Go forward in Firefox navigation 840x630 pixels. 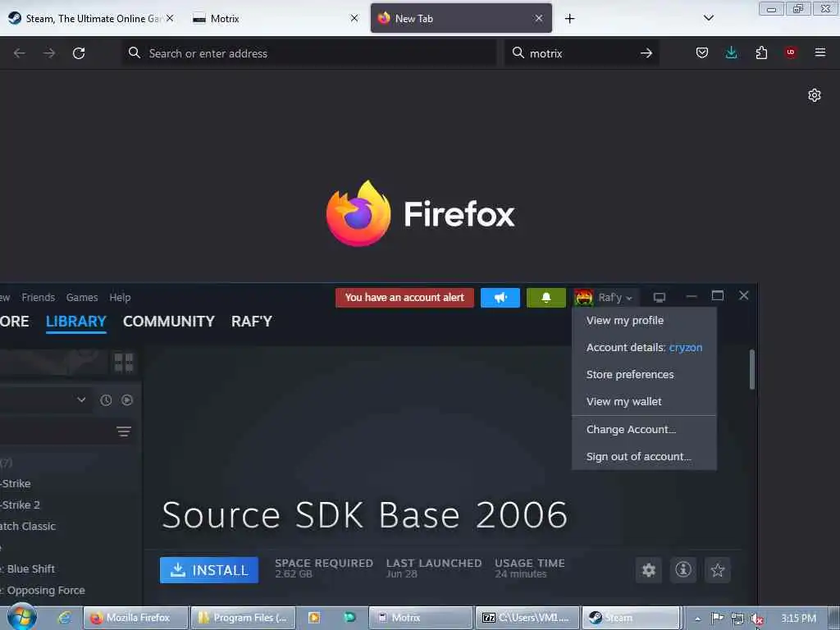pyautogui.click(x=49, y=53)
